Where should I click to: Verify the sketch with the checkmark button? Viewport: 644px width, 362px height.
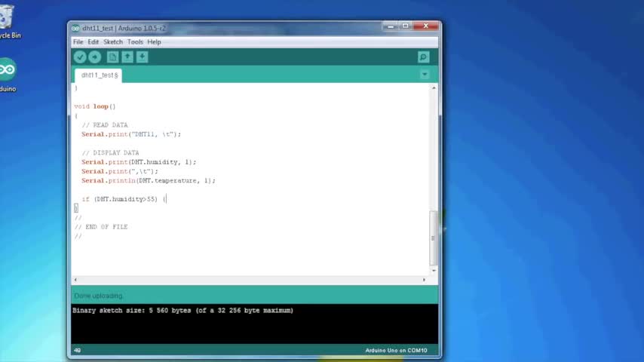[x=80, y=57]
